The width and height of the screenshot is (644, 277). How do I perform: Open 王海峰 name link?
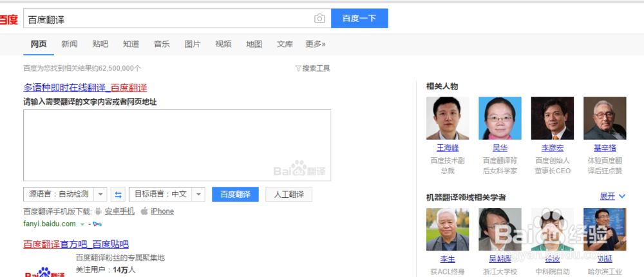448,148
